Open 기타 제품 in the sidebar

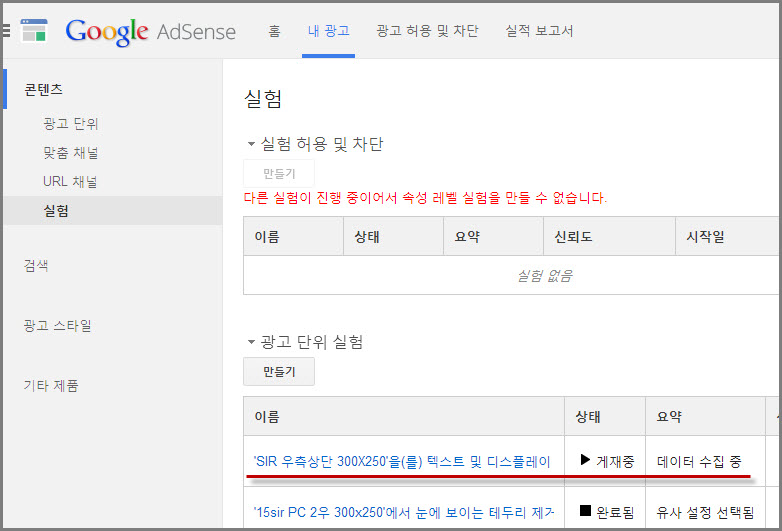[51, 386]
